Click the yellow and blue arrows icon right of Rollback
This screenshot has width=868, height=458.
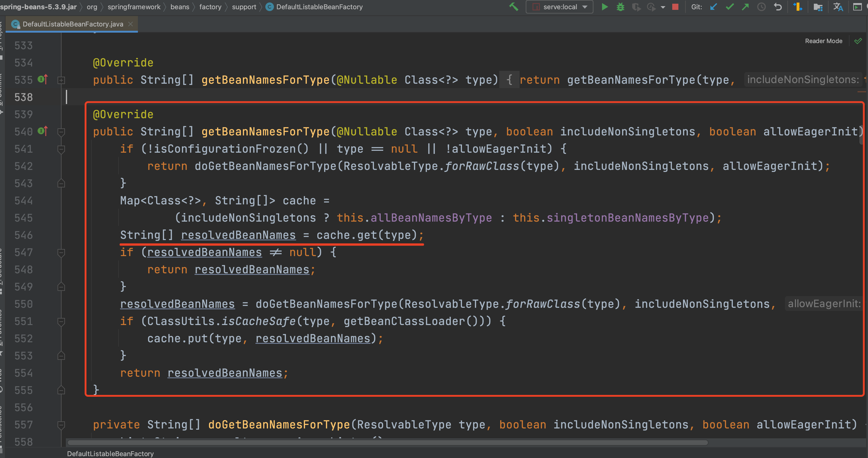coord(798,7)
